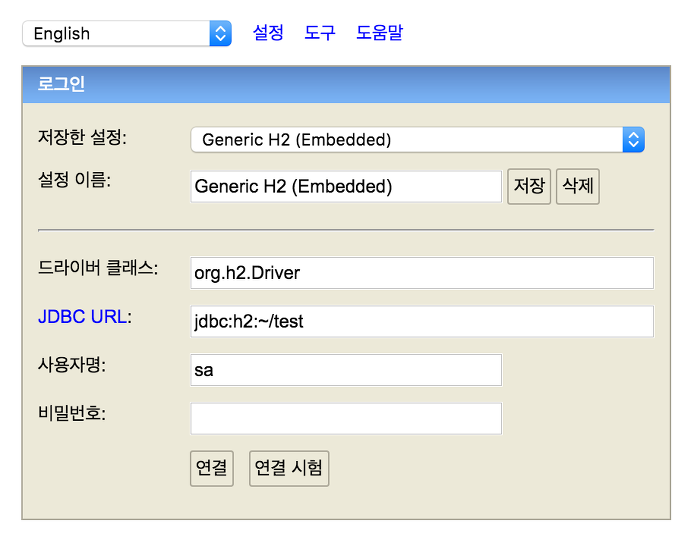Click the 연결 시험 button
Image resolution: width=694 pixels, height=552 pixels.
[x=289, y=468]
